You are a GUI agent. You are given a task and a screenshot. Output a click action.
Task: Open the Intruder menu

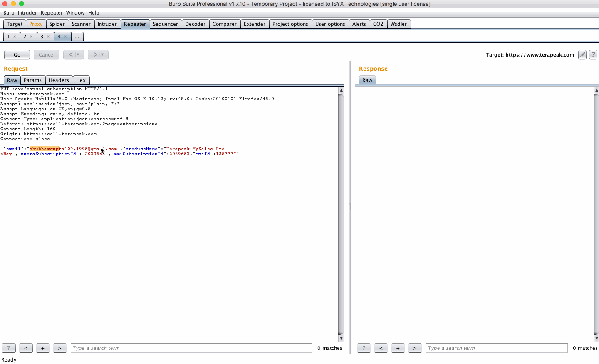pos(27,13)
